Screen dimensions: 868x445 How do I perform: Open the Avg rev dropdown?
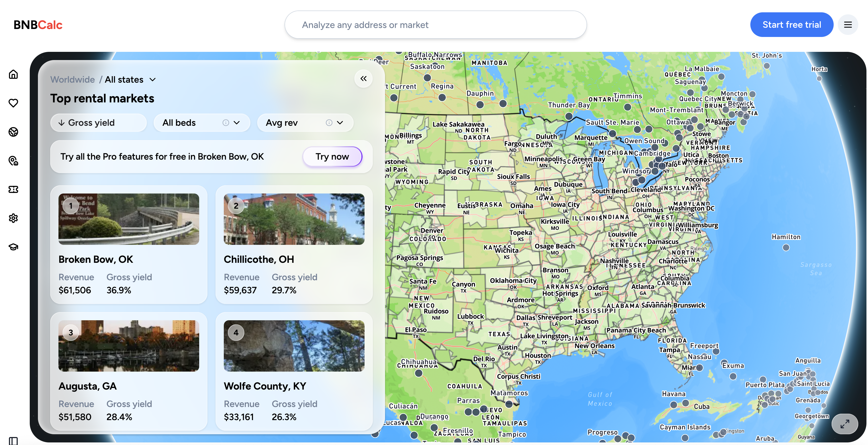click(305, 123)
